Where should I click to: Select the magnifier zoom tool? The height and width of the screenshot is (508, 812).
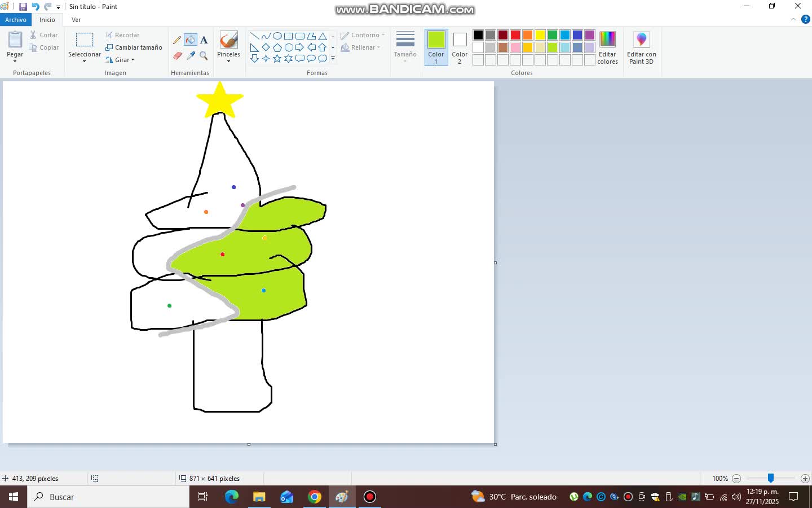tap(204, 56)
